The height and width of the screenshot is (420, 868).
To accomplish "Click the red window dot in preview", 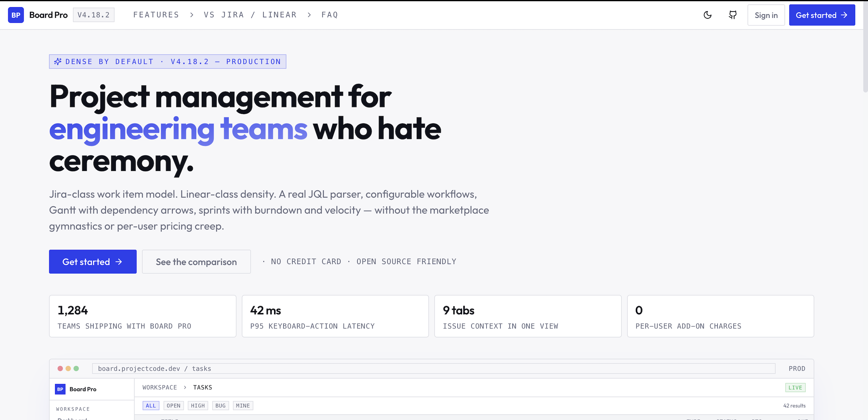I will (x=60, y=368).
